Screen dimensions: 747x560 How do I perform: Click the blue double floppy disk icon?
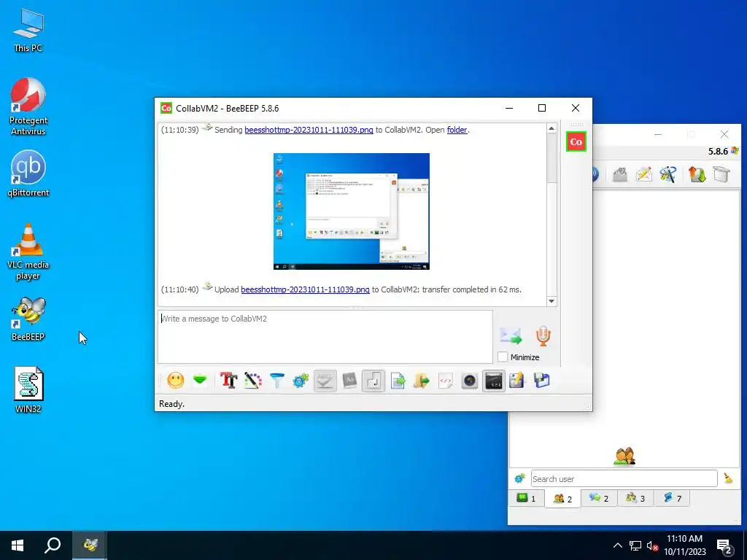coord(542,381)
